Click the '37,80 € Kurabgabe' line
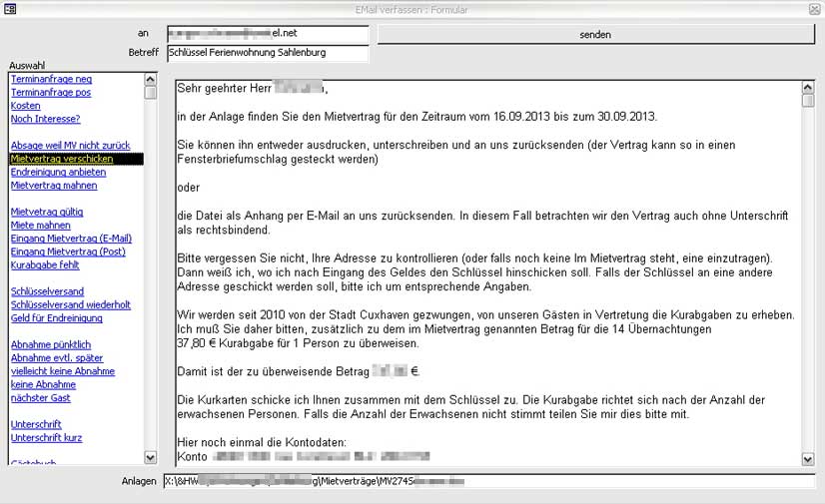The height and width of the screenshot is (504, 825). click(x=299, y=343)
